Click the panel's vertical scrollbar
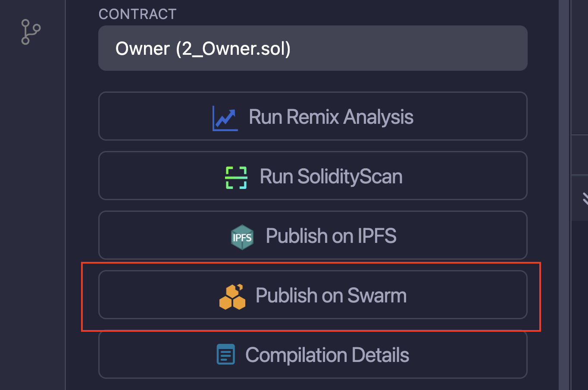This screenshot has height=390, width=588. 564,195
